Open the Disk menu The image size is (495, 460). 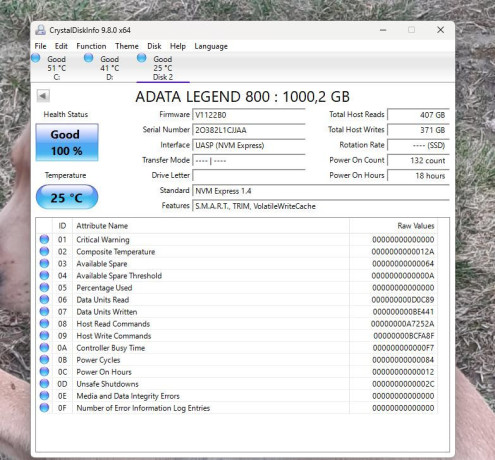pos(154,46)
